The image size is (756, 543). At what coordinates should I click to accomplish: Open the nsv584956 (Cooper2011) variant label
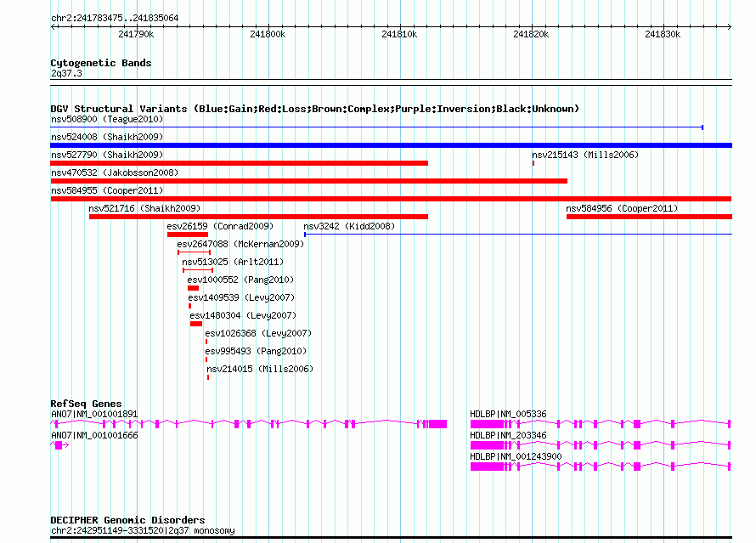622,208
